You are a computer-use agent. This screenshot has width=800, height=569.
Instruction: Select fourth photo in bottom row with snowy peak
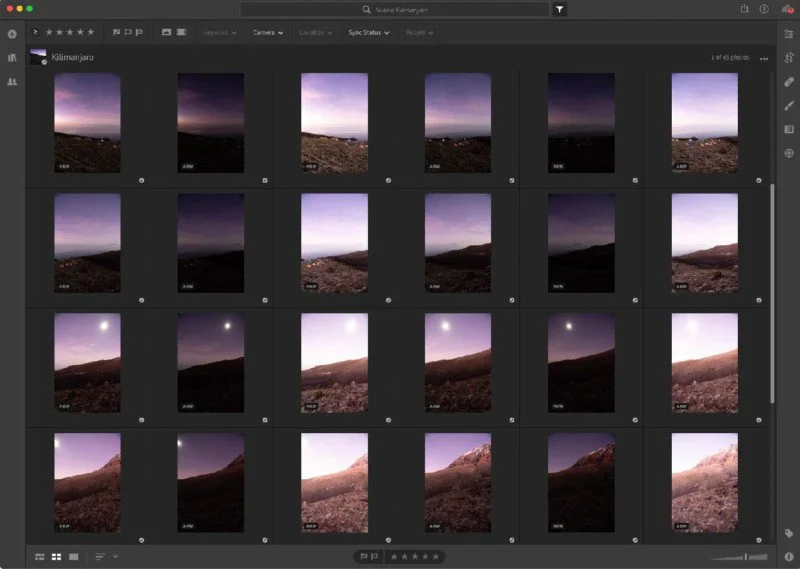point(458,483)
